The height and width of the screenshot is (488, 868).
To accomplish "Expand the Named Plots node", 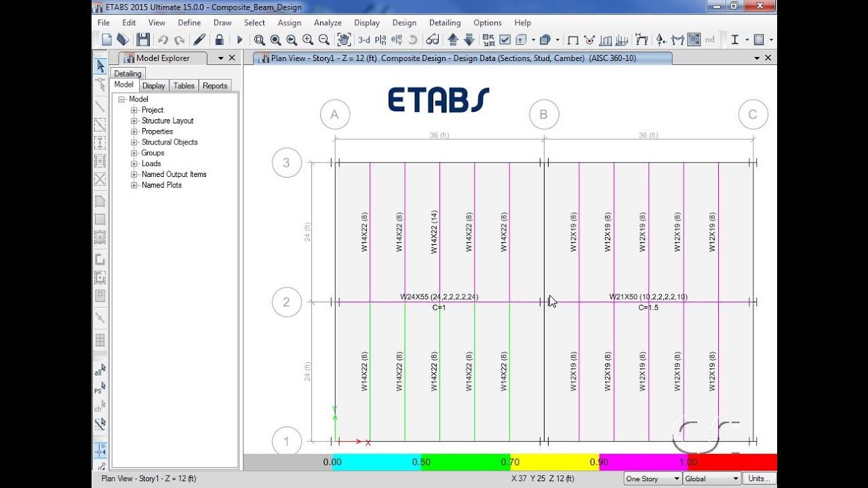I will pos(134,185).
